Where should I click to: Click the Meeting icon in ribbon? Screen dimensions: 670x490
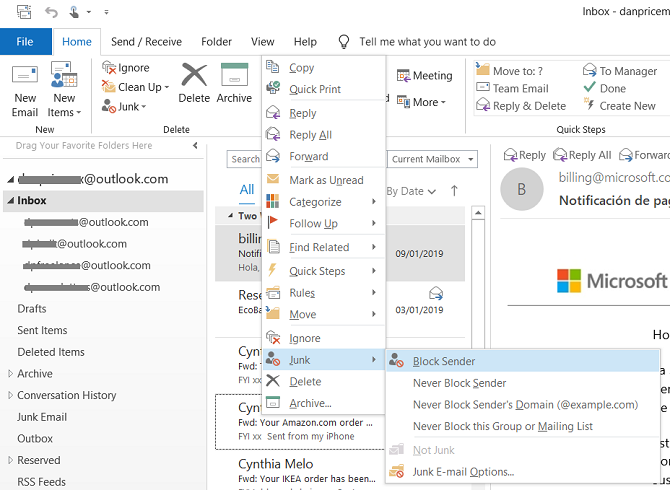coord(403,76)
